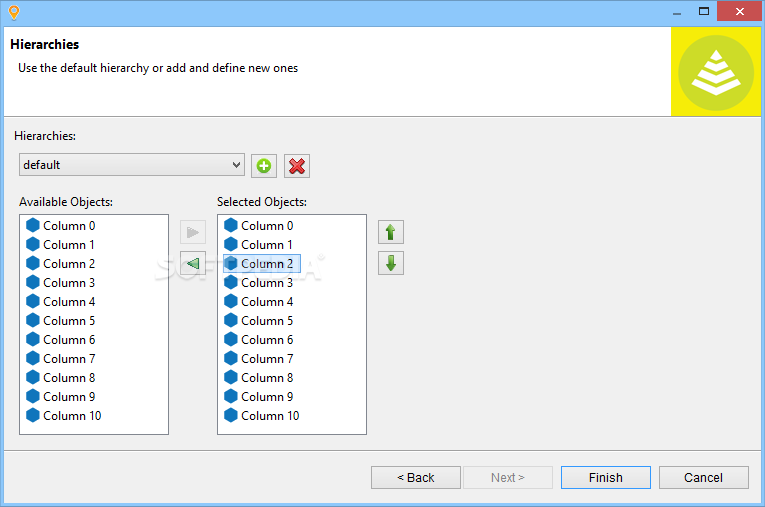This screenshot has width=765, height=507.
Task: Move selected object up with green up arrow
Action: [391, 232]
